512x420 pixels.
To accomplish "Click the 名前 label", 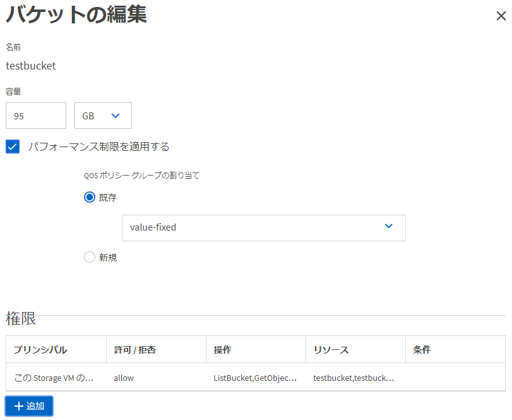I will (13, 47).
